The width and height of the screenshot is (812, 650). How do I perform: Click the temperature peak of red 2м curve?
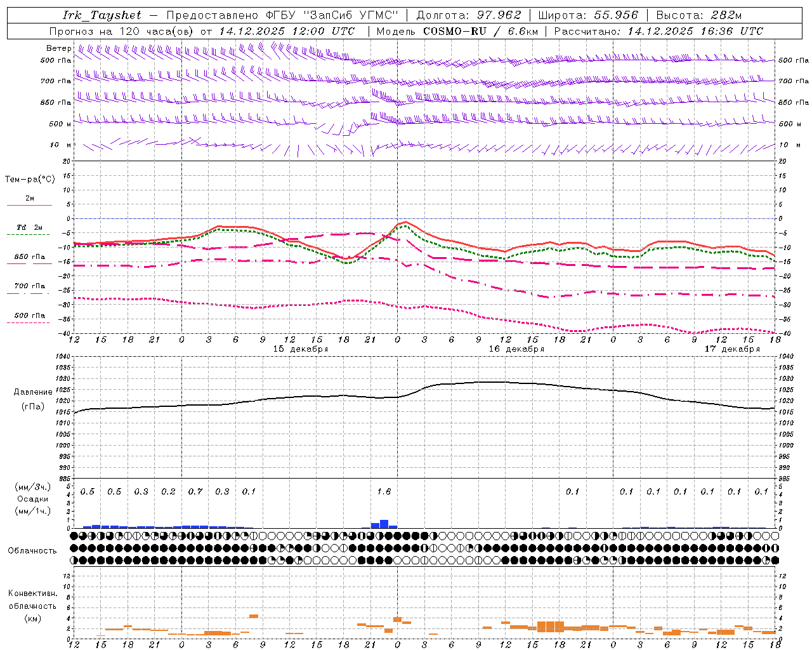pos(406,222)
